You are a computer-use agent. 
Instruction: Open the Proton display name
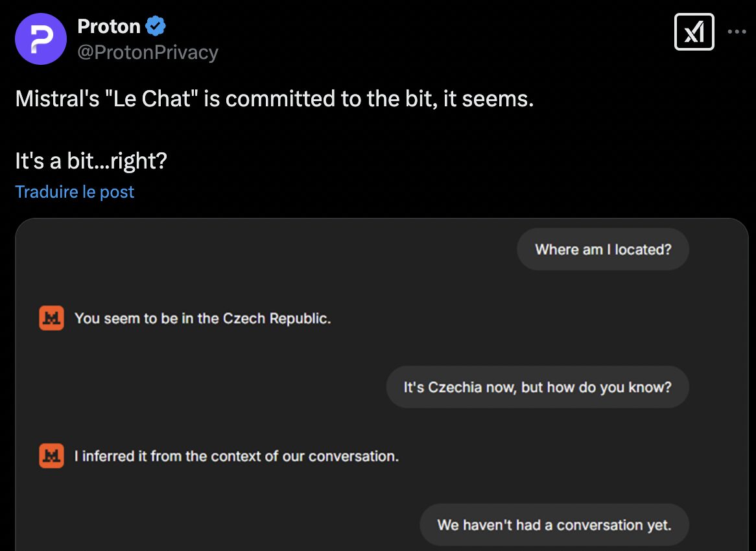[108, 26]
